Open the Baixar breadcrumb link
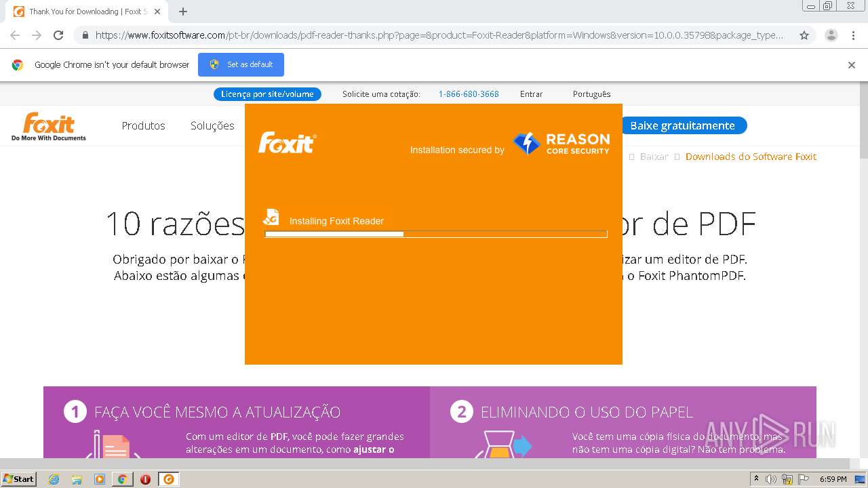 [654, 157]
